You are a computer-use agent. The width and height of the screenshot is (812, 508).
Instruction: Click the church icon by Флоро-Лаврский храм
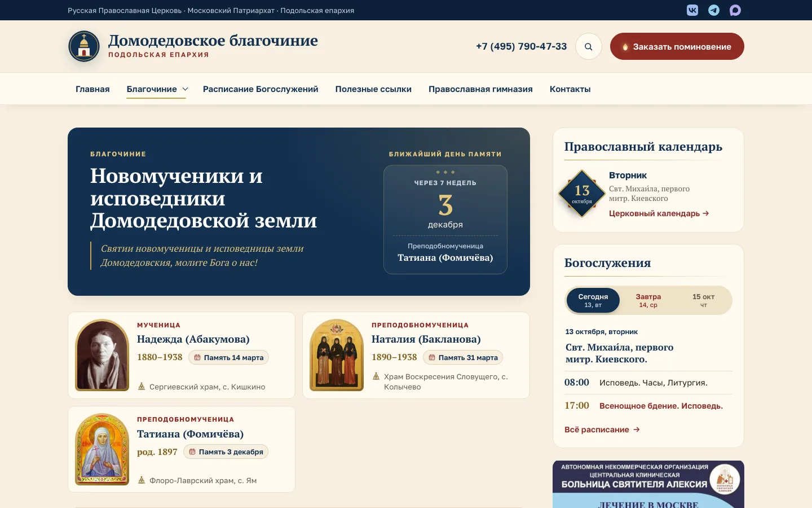(142, 480)
